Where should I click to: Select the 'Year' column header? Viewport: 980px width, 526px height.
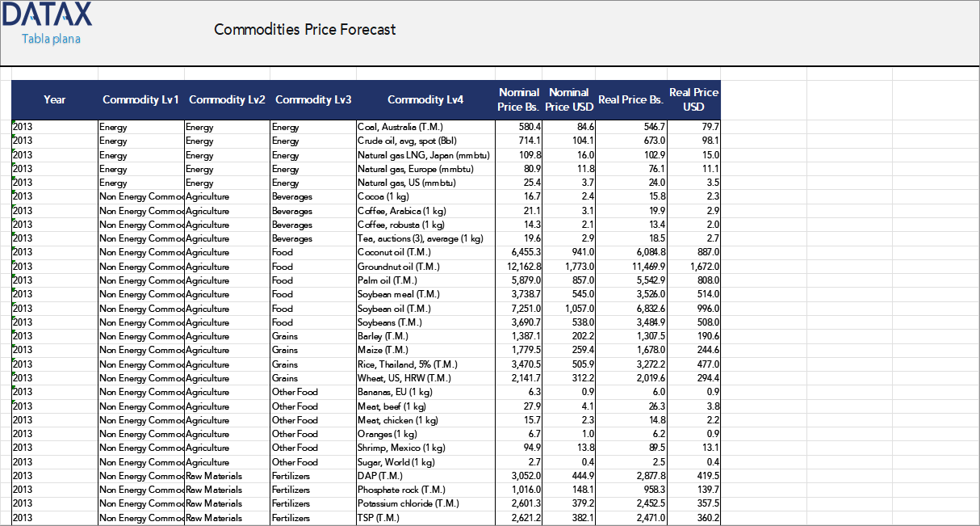(54, 99)
